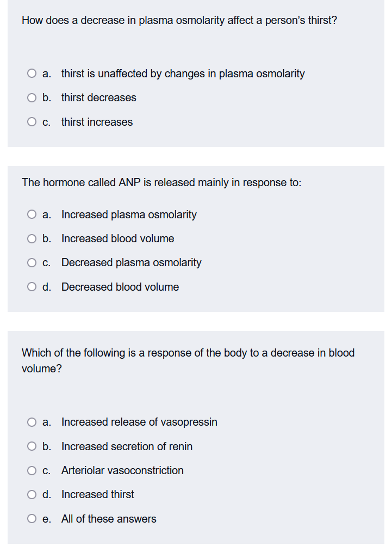This screenshot has width=392, height=552.
Task: Choose "Decreased plasma osmolarity" for the ANP question
Action: [x=32, y=262]
